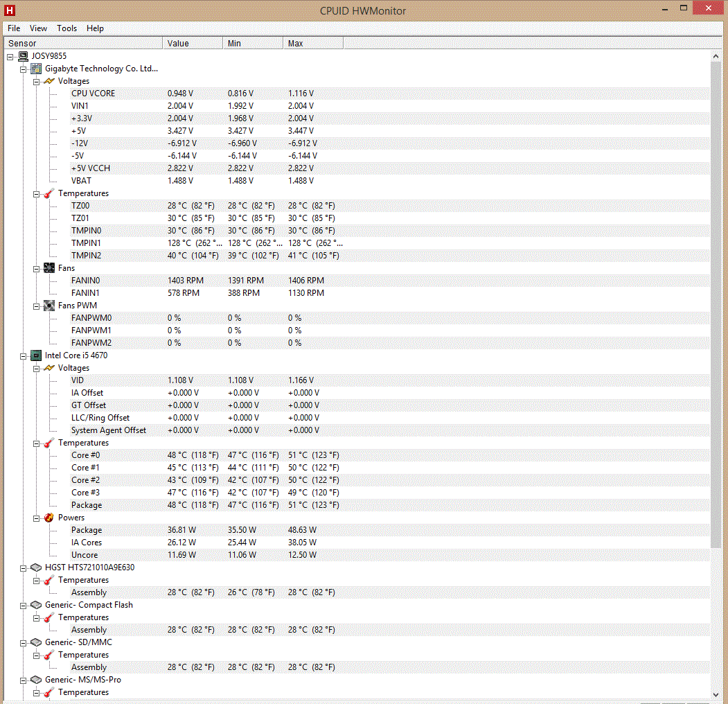Click the Compact Flash Temperatures thermometer icon
Viewport: 728px width, 704px height.
(49, 617)
